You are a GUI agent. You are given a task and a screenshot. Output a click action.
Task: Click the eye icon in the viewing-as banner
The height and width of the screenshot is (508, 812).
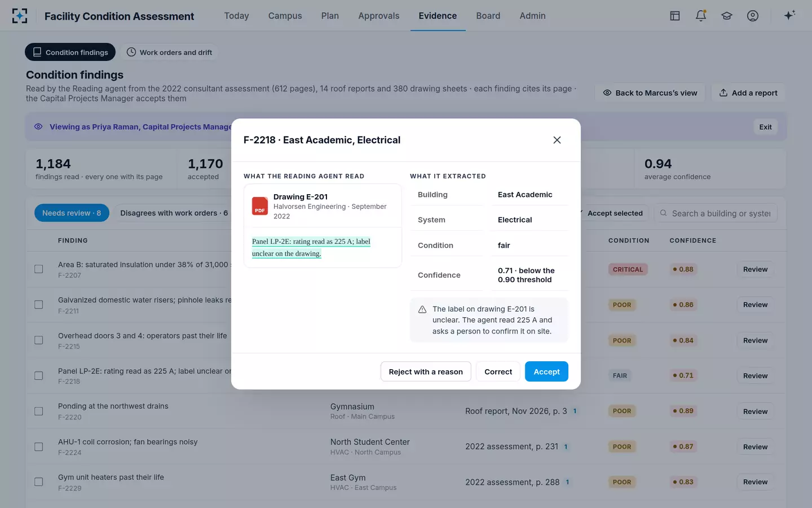click(38, 127)
